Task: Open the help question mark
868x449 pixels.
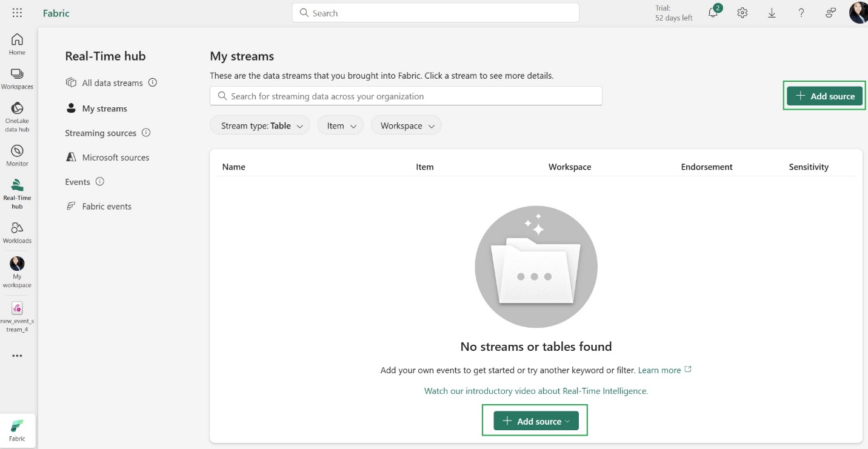Action: pos(801,13)
